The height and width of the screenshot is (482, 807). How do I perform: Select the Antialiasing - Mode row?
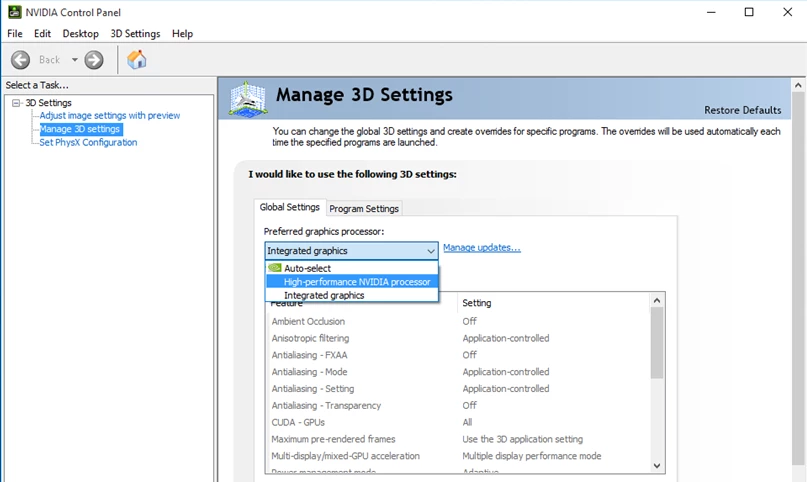coord(458,372)
